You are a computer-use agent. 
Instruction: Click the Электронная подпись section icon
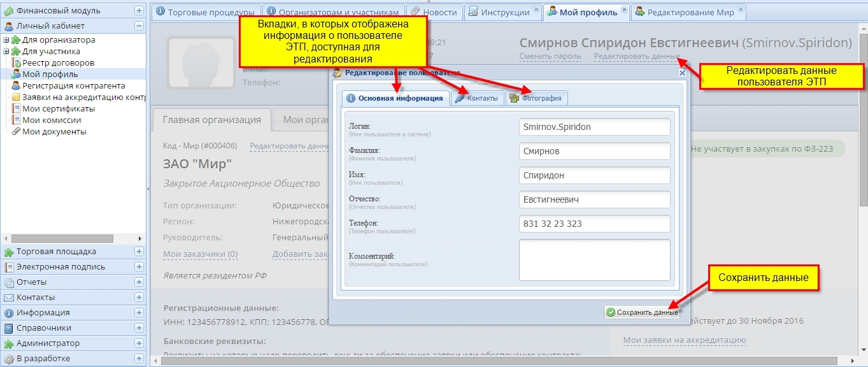pyautogui.click(x=9, y=267)
